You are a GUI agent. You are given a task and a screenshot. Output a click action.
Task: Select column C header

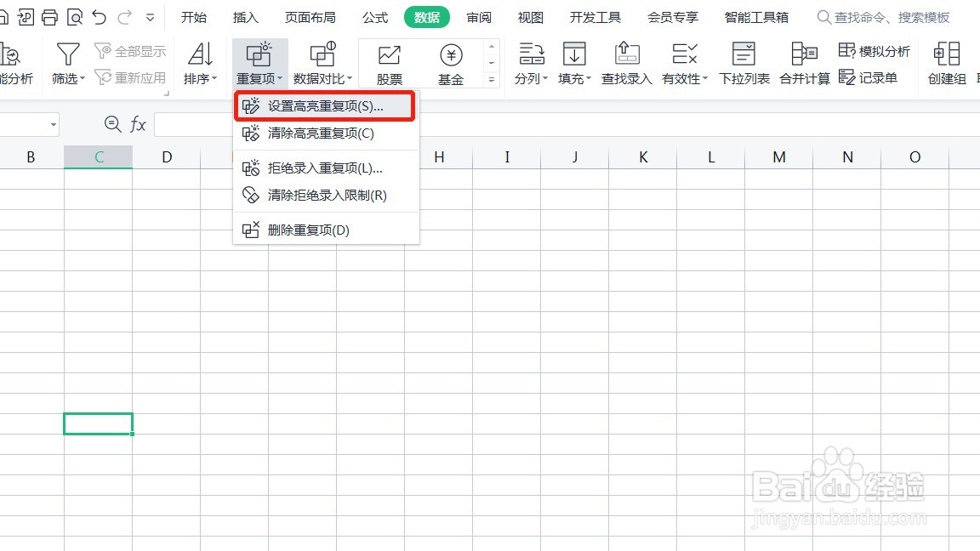coord(98,157)
